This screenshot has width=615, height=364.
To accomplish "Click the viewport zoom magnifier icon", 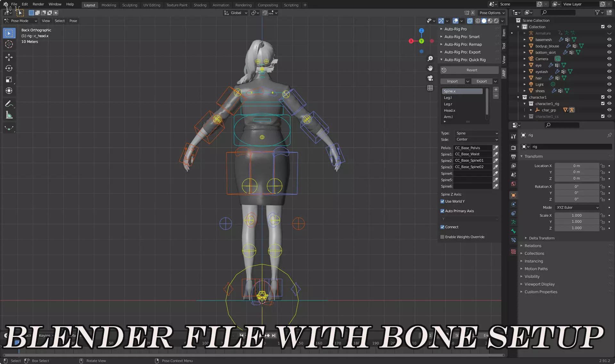I will point(430,59).
